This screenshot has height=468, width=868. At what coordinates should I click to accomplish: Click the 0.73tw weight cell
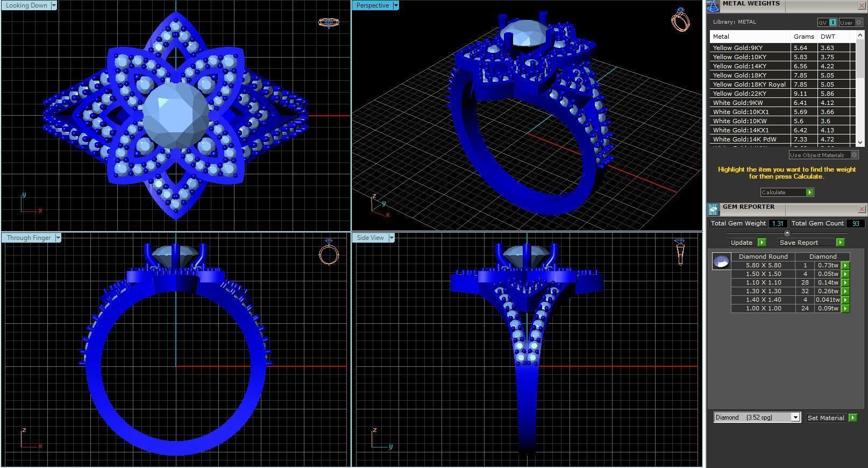pos(828,265)
